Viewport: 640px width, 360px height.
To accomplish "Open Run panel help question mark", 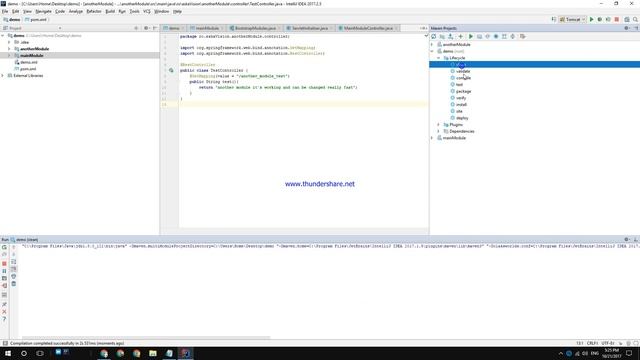I will pyautogui.click(x=4, y=319).
